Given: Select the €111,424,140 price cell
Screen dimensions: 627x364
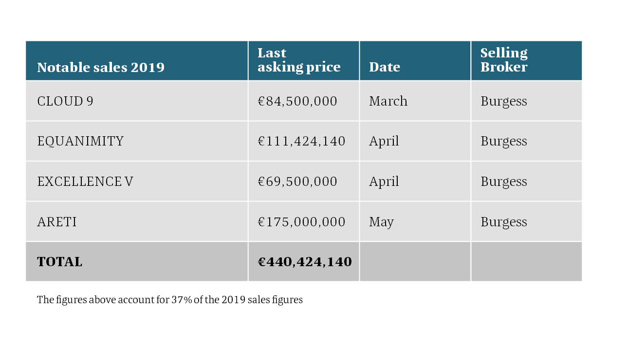Looking at the screenshot, I should tap(304, 141).
